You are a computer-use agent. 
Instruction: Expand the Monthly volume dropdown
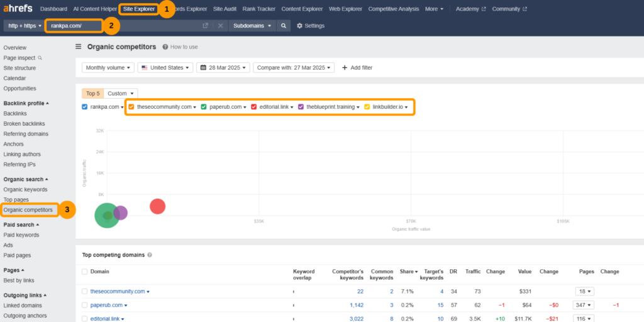(108, 67)
